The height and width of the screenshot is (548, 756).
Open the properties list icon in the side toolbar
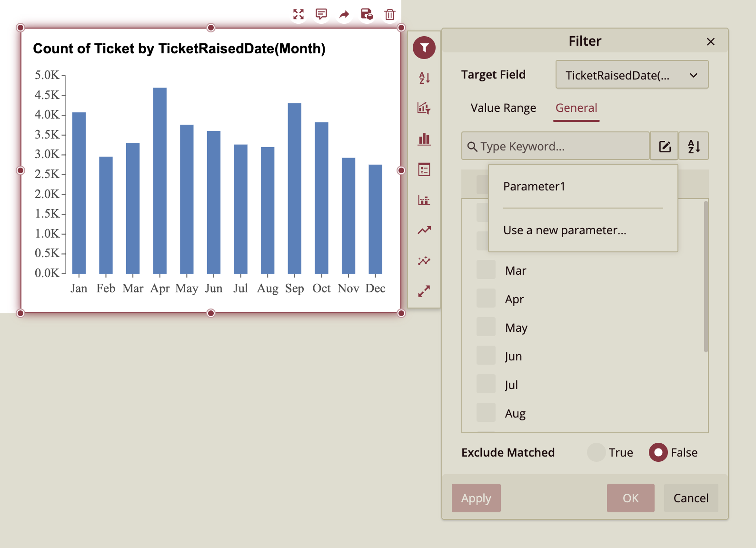[x=424, y=169]
